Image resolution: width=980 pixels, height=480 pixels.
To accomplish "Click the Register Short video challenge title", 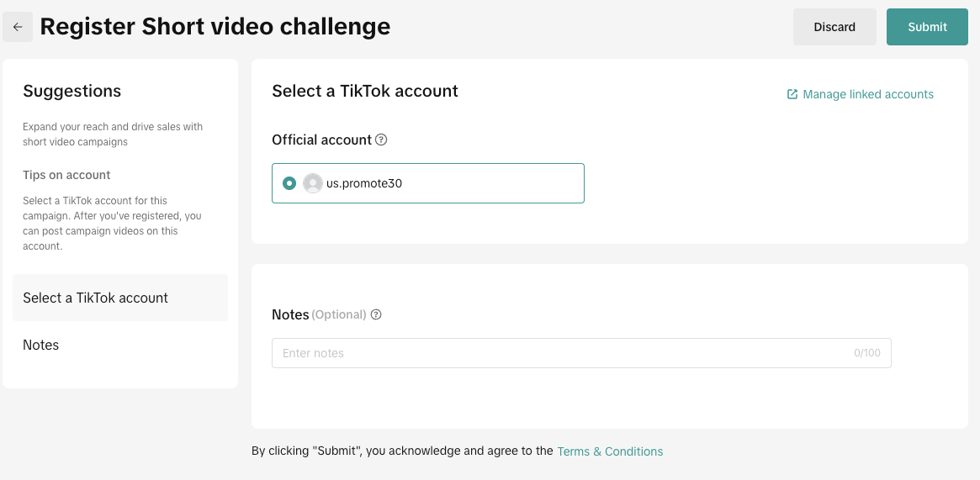I will point(215,27).
